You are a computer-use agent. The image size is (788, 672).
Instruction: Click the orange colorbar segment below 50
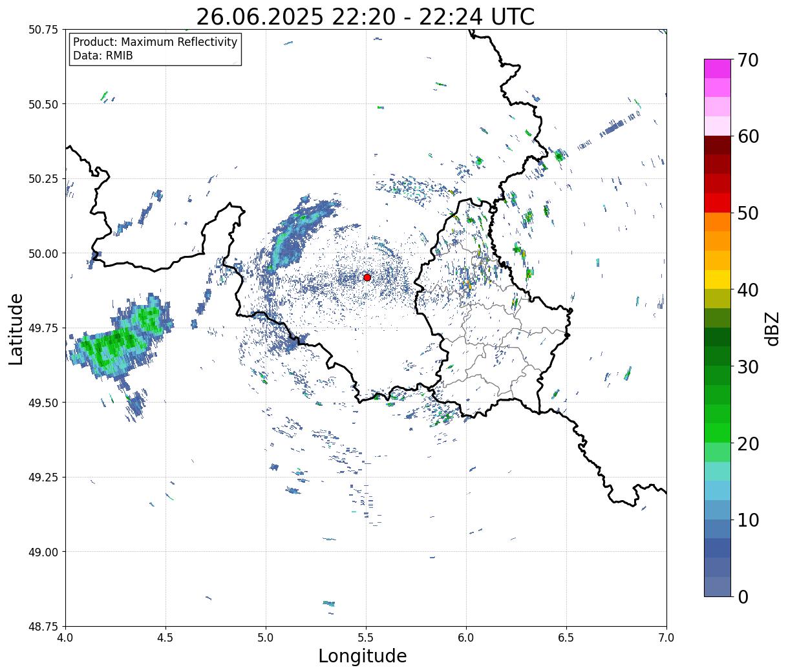pos(718,222)
